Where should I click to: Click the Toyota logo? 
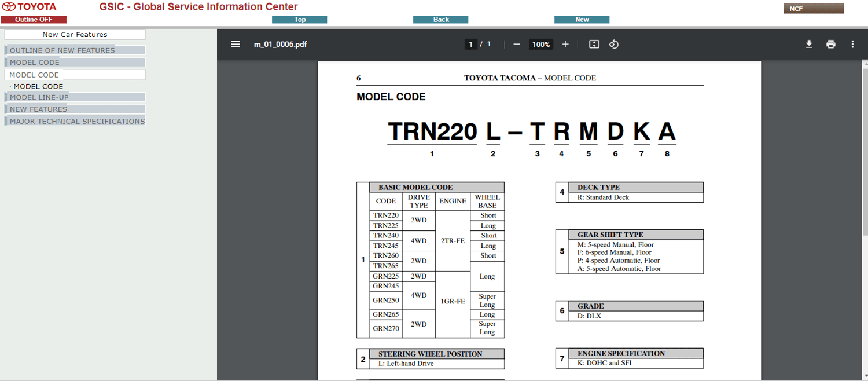[30, 7]
